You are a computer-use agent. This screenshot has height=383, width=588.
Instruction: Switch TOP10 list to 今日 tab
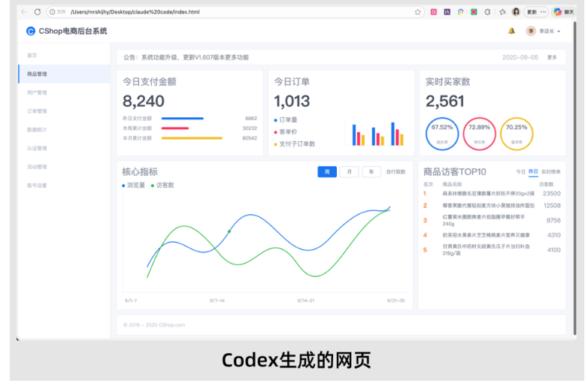coord(520,172)
